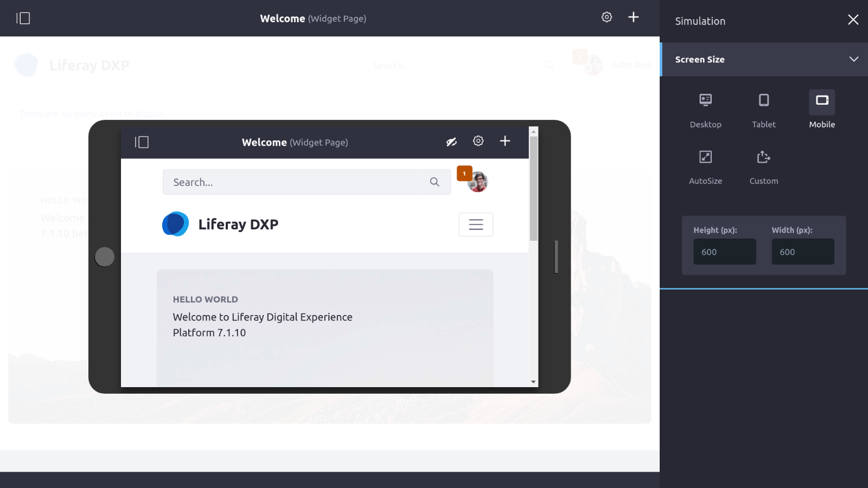
Task: Click the Width (px) input field
Action: tap(803, 252)
